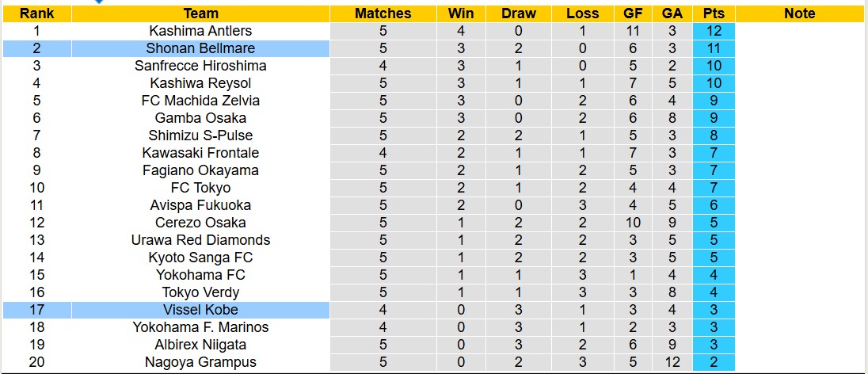Screen dimensions: 868x374
Task: Click the Loss column header
Action: coord(582,13)
